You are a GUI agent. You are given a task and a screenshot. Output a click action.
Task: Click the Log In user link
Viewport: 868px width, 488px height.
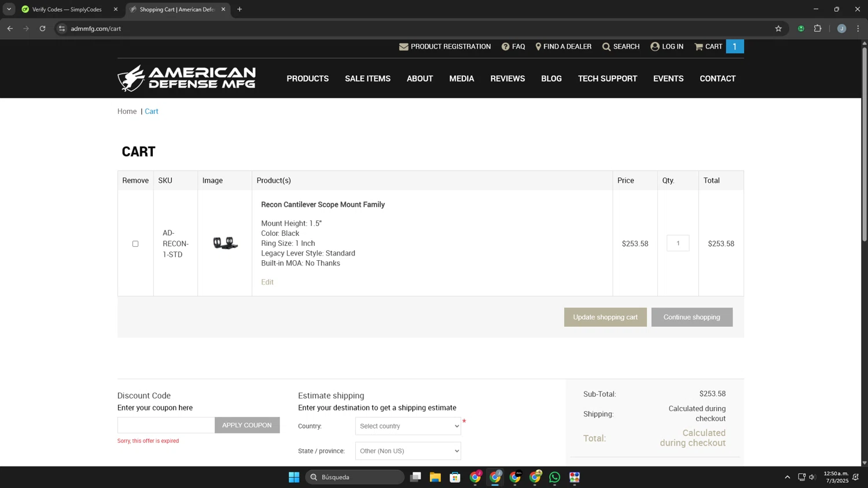(667, 47)
